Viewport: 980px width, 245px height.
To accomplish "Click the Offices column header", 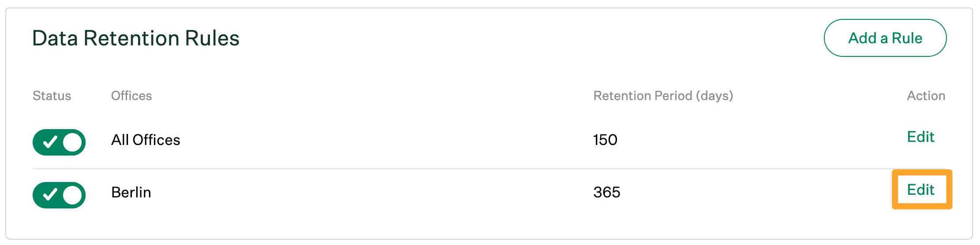I will click(131, 96).
